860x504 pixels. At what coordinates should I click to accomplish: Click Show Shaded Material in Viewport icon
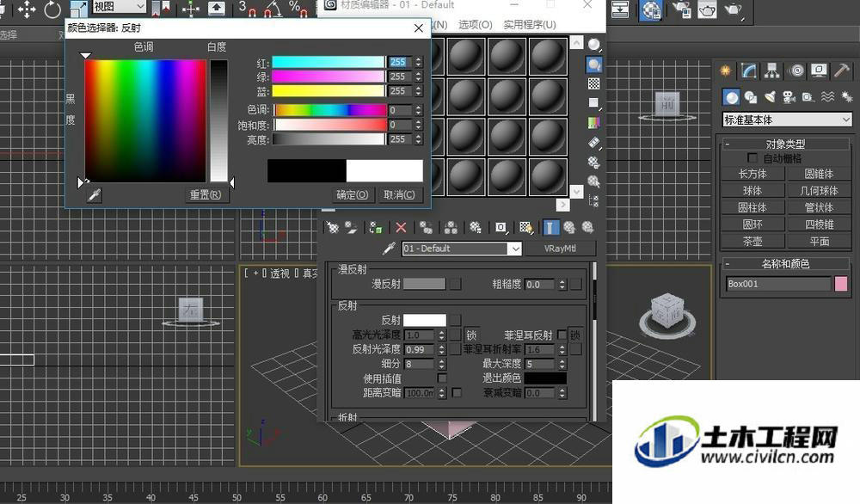tap(525, 227)
